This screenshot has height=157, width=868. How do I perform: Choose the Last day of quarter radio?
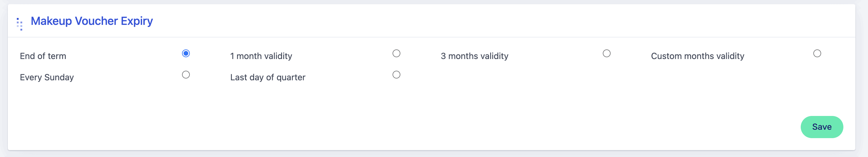(396, 75)
